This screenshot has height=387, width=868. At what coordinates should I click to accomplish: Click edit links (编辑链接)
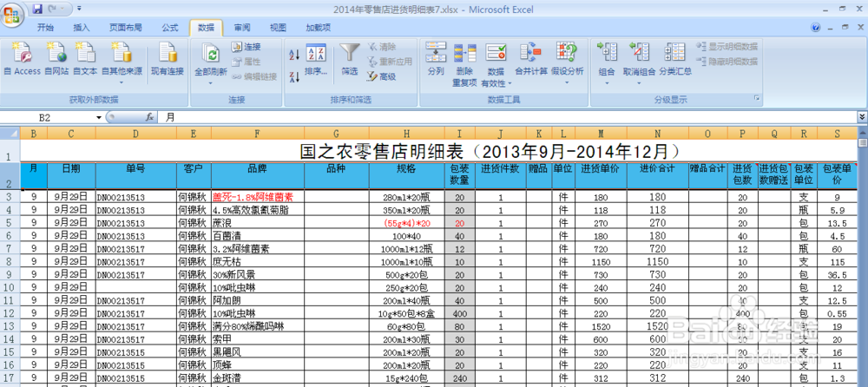pyautogui.click(x=254, y=76)
